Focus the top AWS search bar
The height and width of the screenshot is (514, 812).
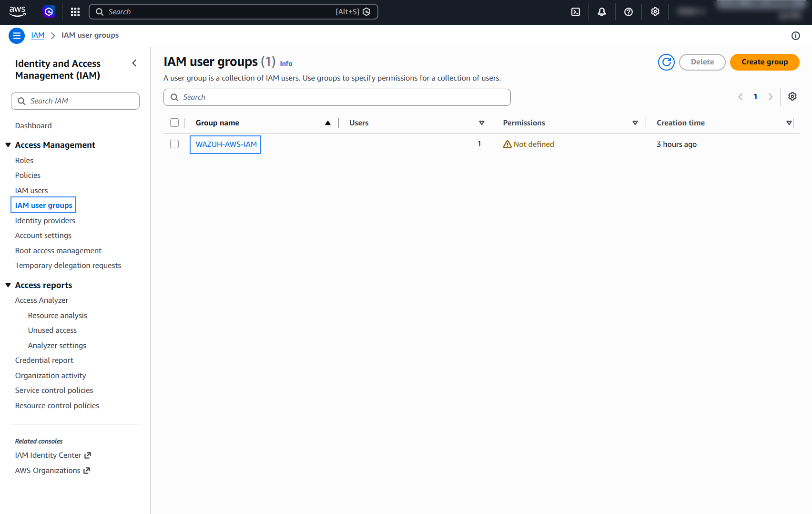pyautogui.click(x=233, y=12)
